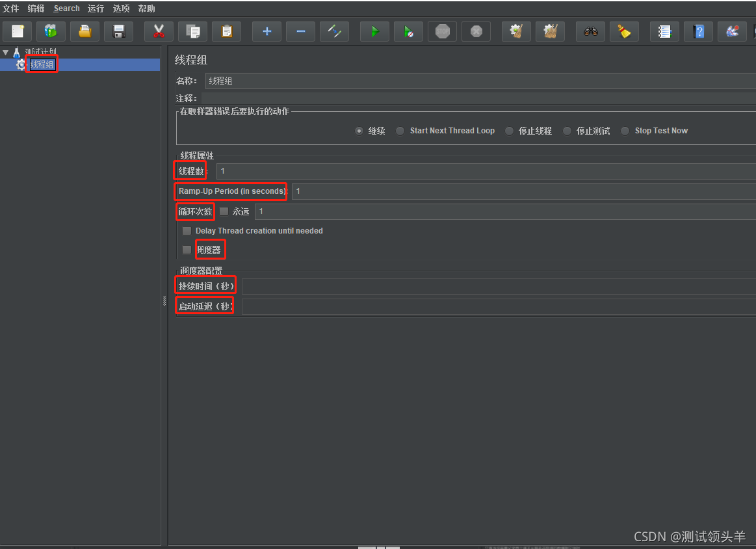
Task: Open the 帮助 menu
Action: click(146, 8)
